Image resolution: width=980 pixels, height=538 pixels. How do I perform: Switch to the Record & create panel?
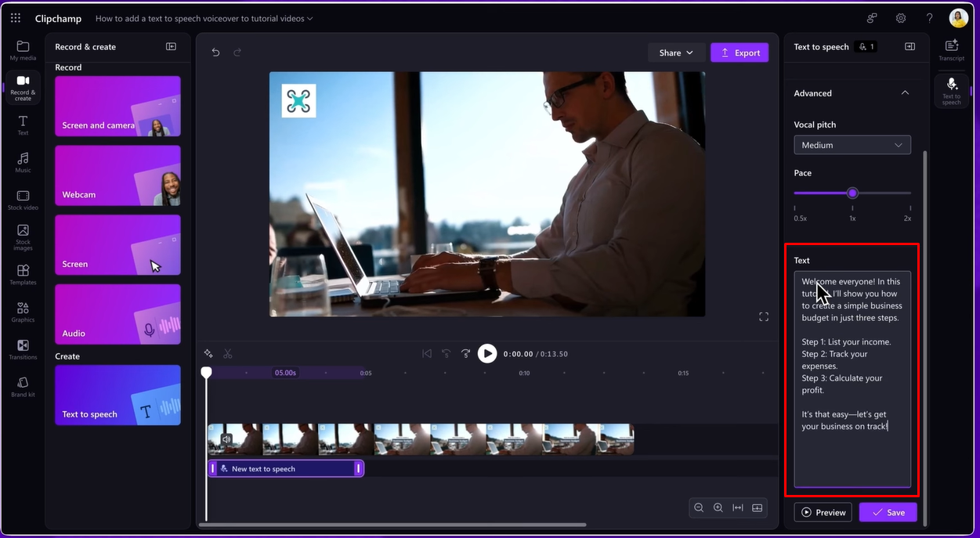point(22,86)
